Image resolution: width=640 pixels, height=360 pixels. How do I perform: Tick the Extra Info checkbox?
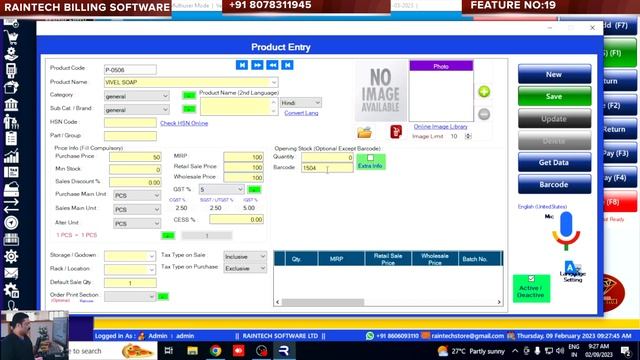[370, 158]
